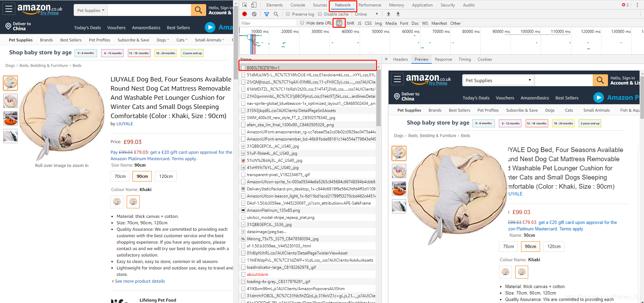The image size is (644, 303).
Task: Toggle the Doc filter type
Action: (x=415, y=23)
